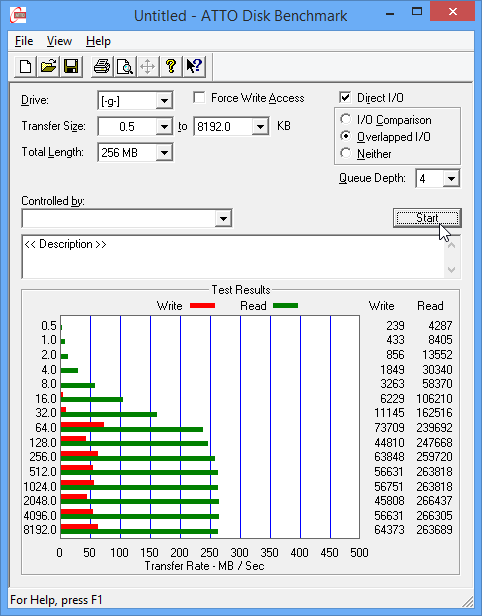The height and width of the screenshot is (616, 482).
Task: Select the Overlapped I/O radio option
Action: [346, 136]
